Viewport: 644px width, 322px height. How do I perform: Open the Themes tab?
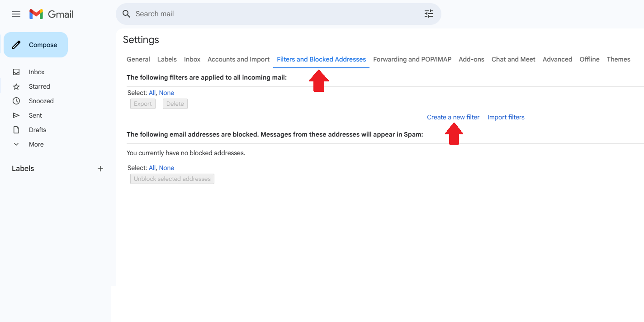point(618,59)
